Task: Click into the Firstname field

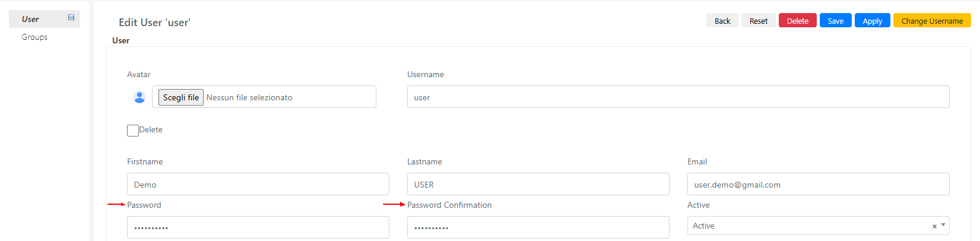Action: click(258, 184)
